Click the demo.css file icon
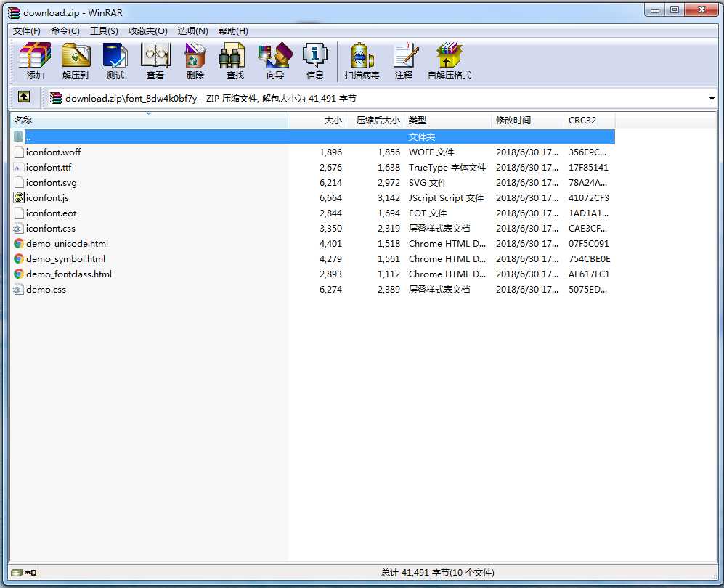This screenshot has width=724, height=588. [18, 289]
